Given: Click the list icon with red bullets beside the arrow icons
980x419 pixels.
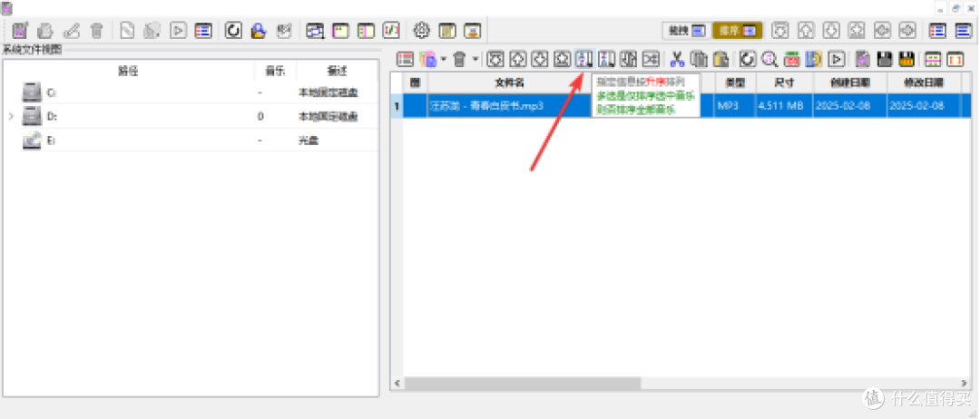Looking at the screenshot, I should coord(937,30).
